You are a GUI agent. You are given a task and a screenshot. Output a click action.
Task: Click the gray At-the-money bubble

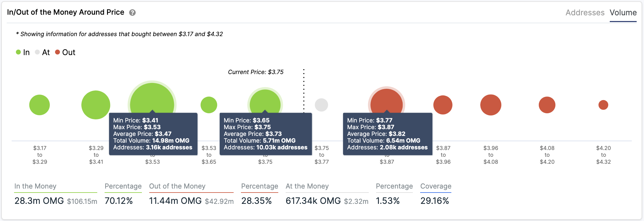tap(321, 105)
